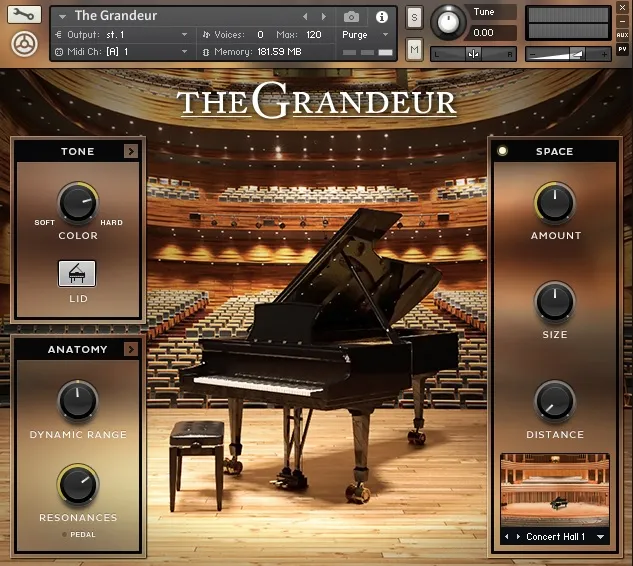Click the TONE panel header label
This screenshot has width=633, height=566.
coord(78,151)
